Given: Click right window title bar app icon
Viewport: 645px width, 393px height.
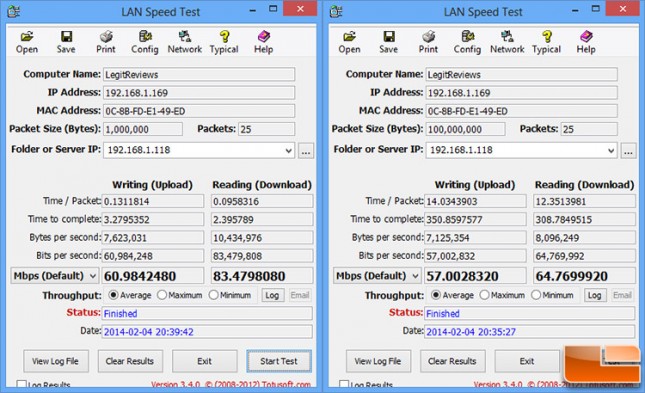Looking at the screenshot, I should point(336,11).
